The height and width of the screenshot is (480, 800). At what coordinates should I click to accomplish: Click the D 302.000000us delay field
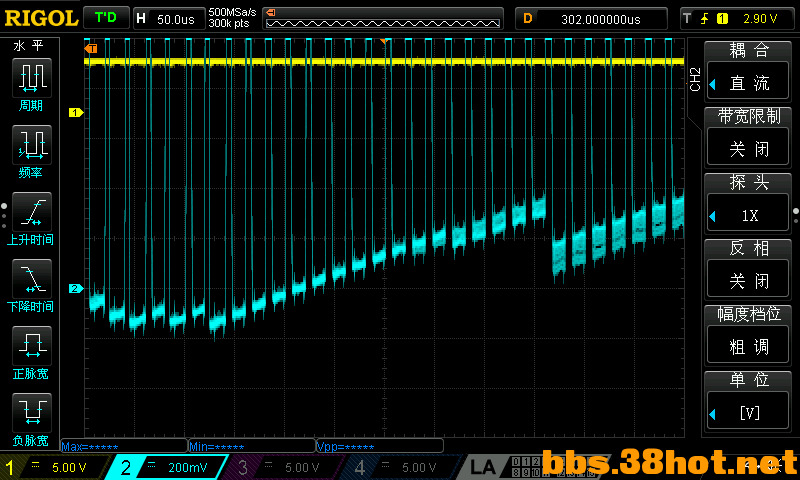click(x=591, y=19)
